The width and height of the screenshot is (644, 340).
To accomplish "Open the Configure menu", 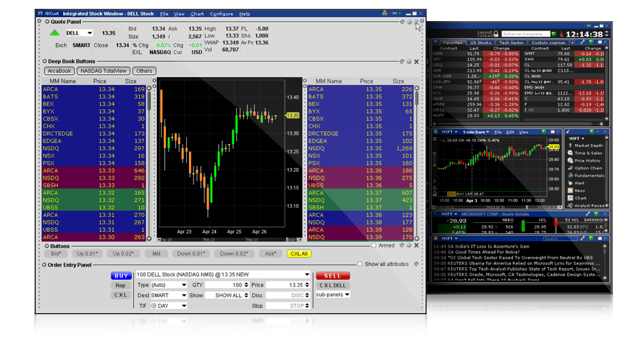I will tap(221, 14).
